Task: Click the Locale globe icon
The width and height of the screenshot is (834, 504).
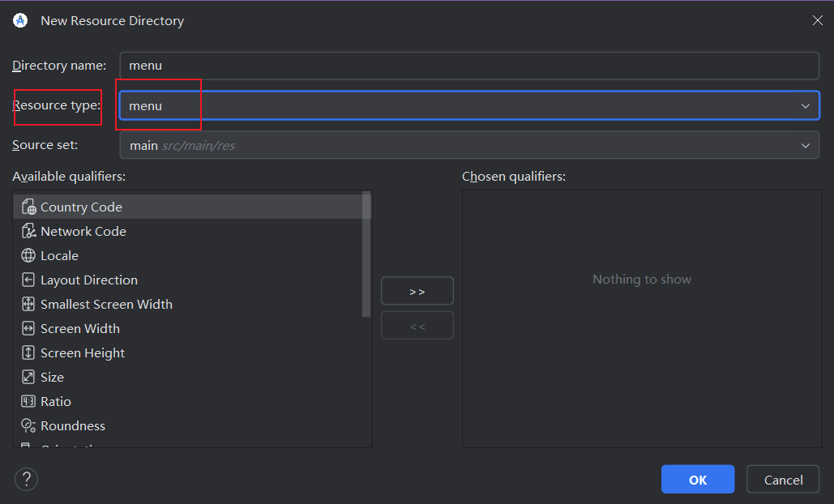Action: 28,256
